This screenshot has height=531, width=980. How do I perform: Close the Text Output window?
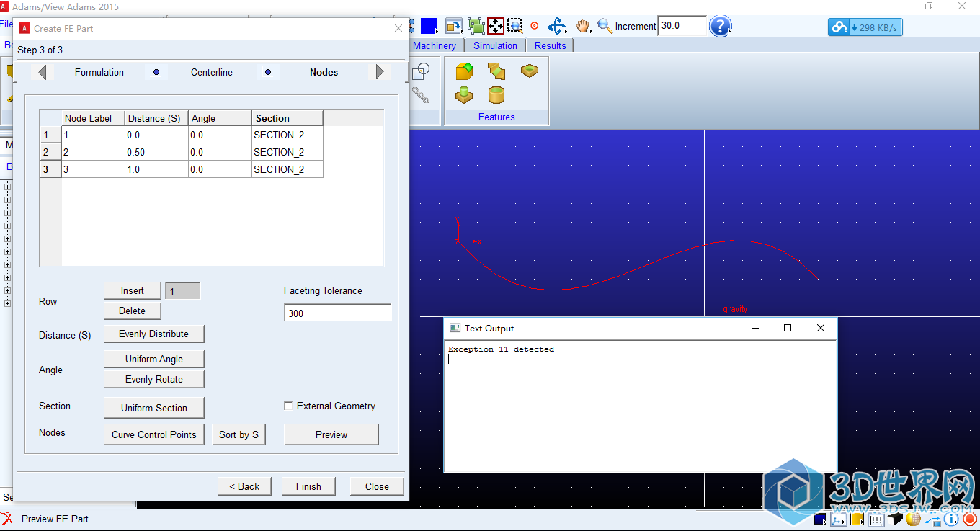coord(820,328)
